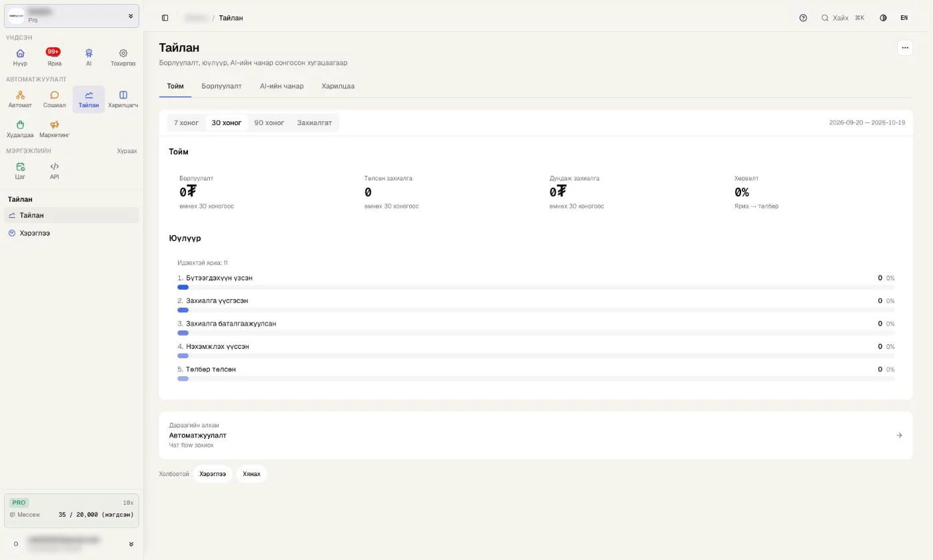This screenshot has width=933, height=560.
Task: Switch to the AI-ийн чанар tab
Action: coord(281,87)
